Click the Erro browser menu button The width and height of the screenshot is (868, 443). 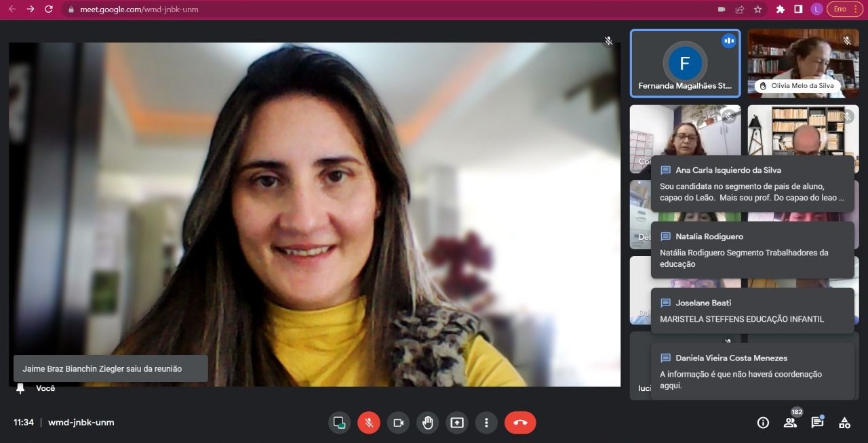pos(845,9)
